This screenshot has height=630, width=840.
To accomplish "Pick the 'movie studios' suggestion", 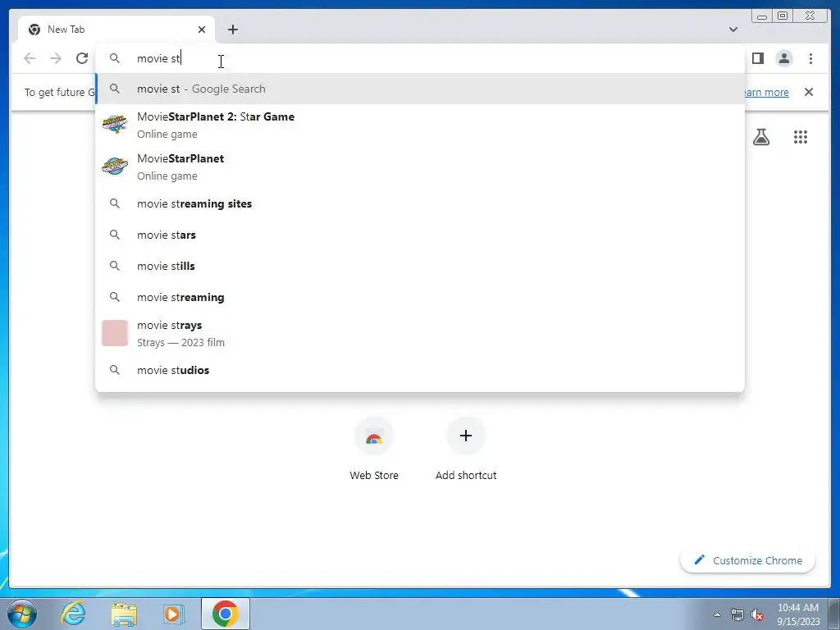I will tap(420, 370).
